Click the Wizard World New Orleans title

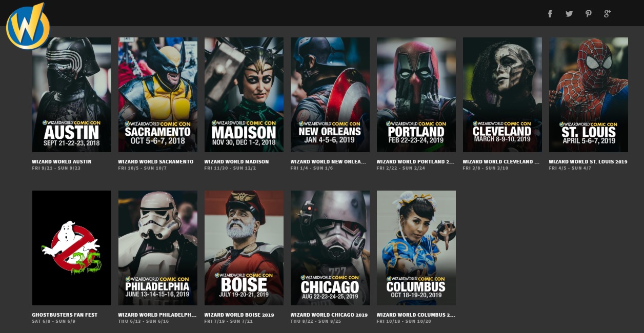click(x=329, y=162)
